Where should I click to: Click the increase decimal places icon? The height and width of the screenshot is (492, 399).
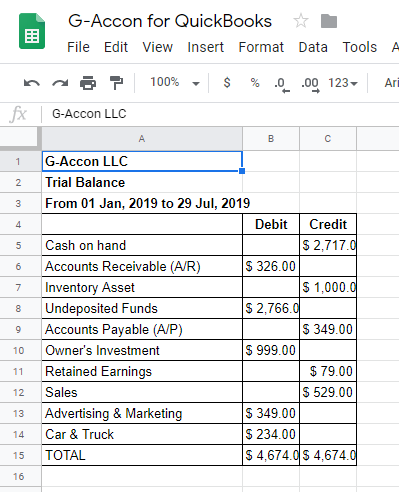(x=310, y=84)
